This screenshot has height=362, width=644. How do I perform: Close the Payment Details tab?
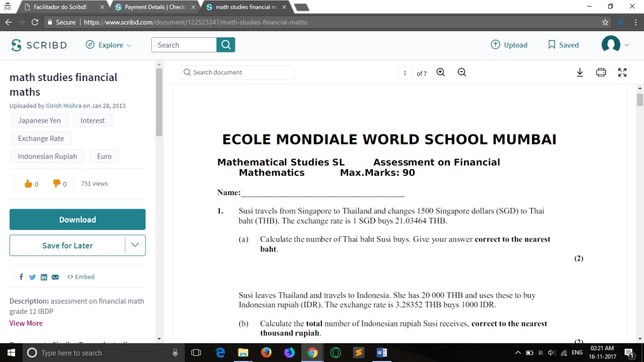(193, 7)
